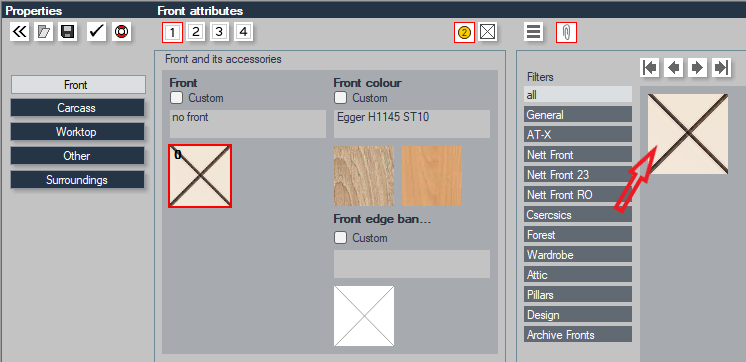Viewport: 746px width, 362px height.
Task: Click the red lifebuoy help icon
Action: (122, 32)
